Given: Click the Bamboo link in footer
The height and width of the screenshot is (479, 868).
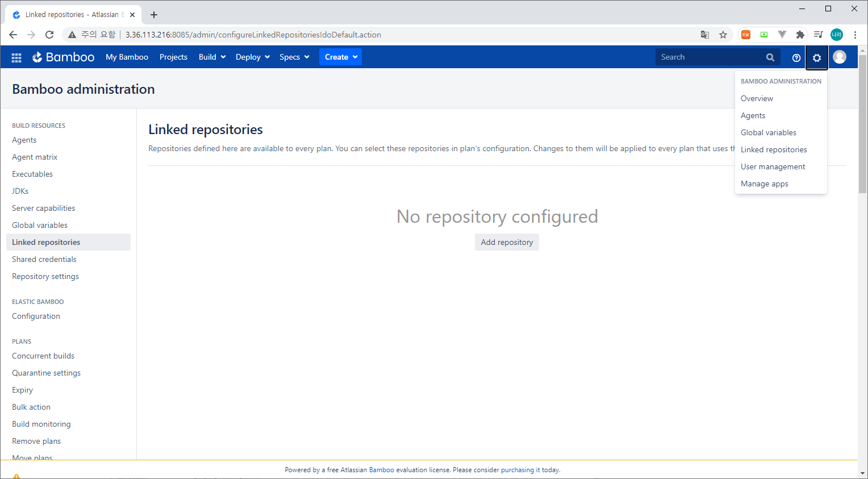Looking at the screenshot, I should 382,470.
